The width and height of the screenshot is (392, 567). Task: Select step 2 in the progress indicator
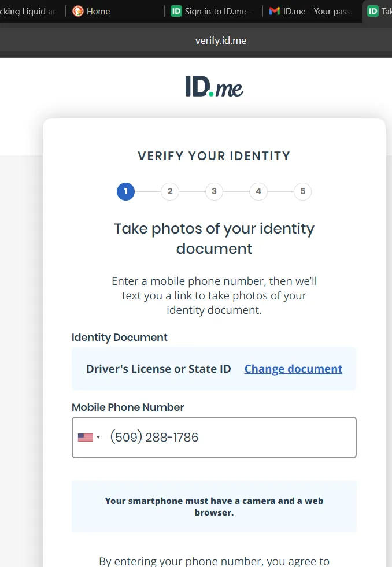[x=170, y=191]
